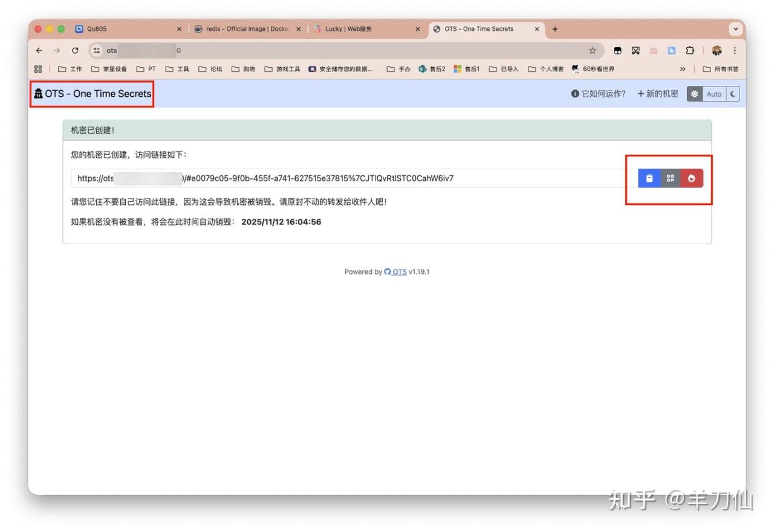Expand the hidden bookmarks overflow chevron

(x=683, y=69)
